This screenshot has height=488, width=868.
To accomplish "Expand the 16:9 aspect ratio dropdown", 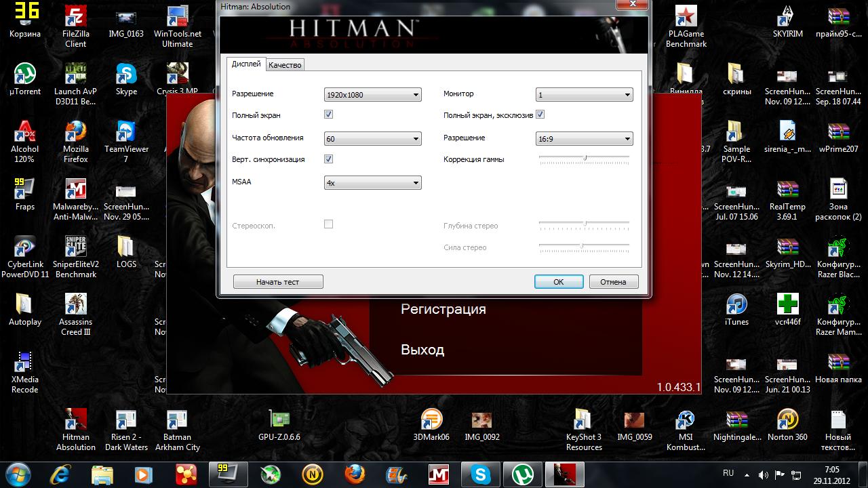I will [585, 139].
